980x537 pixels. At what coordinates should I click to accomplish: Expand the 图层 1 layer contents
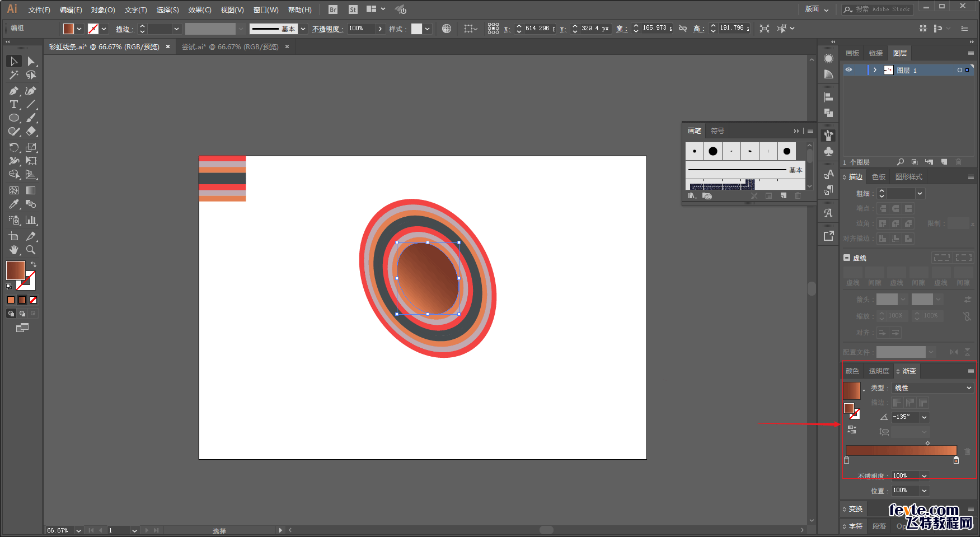(875, 70)
